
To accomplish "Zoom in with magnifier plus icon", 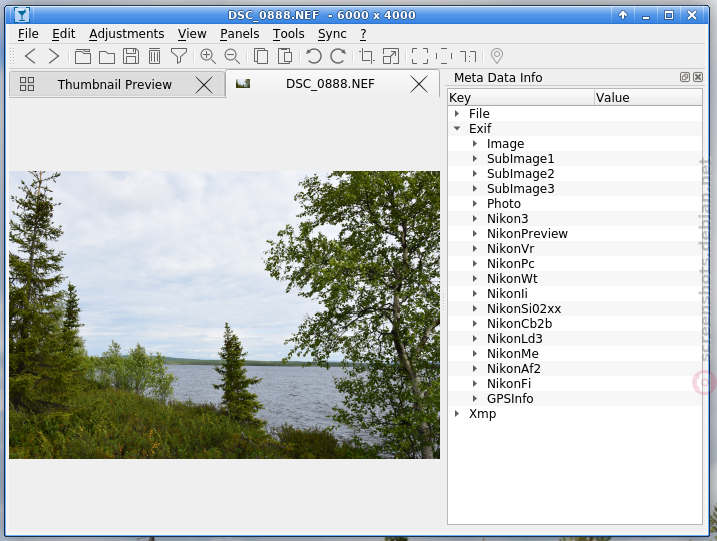I will click(208, 56).
